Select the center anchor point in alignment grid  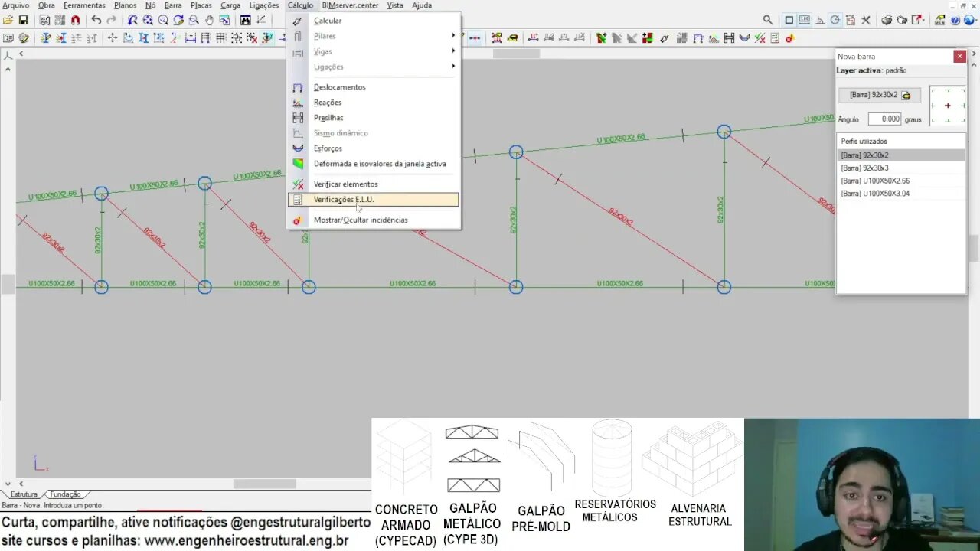click(x=947, y=106)
